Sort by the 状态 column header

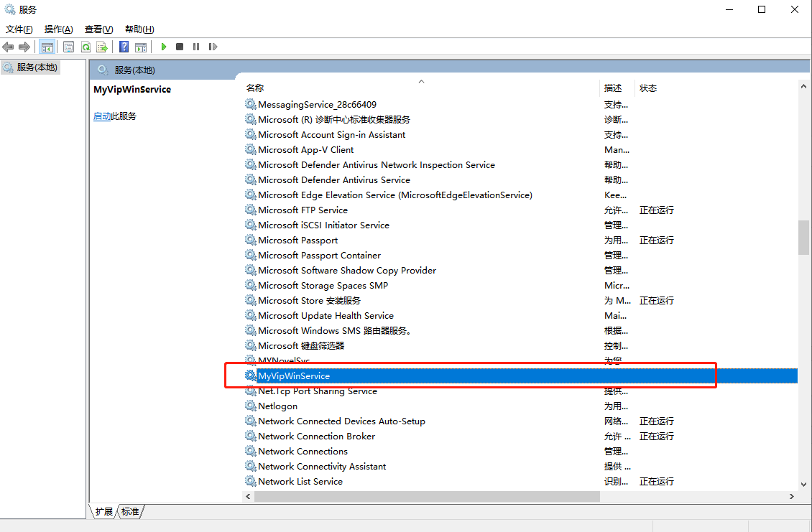point(648,88)
